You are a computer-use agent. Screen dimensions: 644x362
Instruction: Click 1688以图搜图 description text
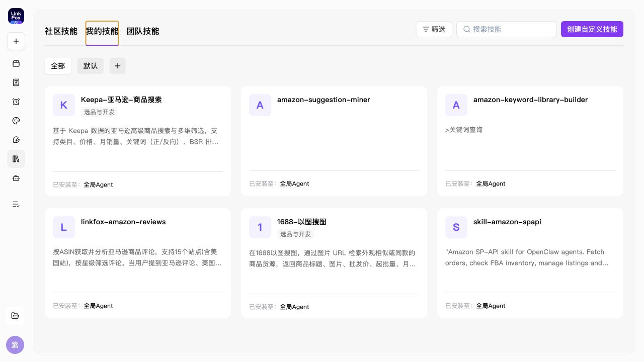click(x=333, y=258)
